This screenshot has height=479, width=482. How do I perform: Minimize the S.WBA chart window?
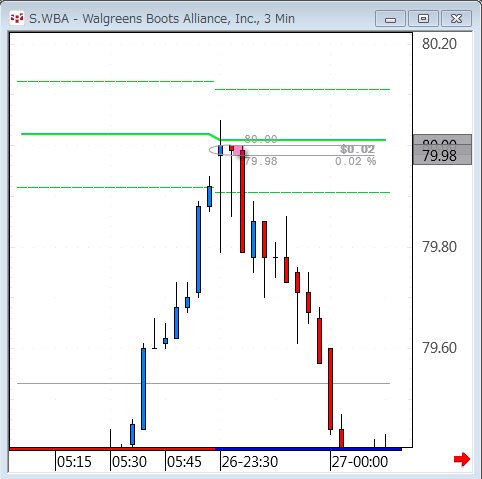[390, 18]
